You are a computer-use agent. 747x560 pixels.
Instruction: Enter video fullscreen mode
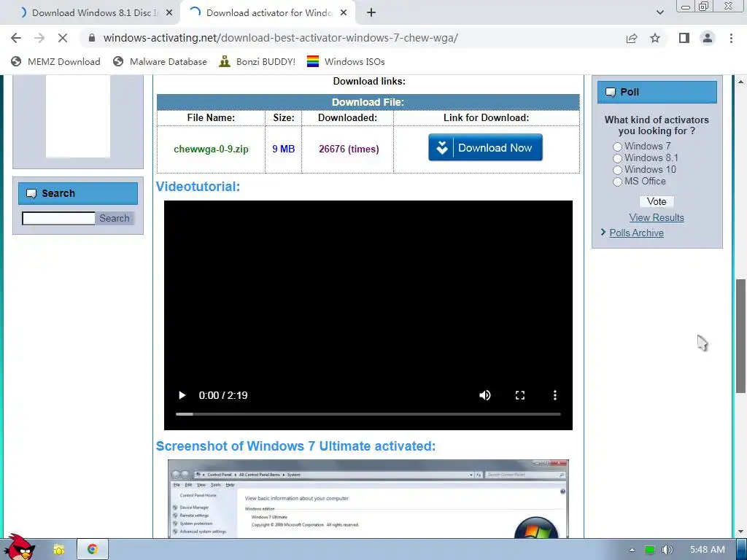(519, 395)
